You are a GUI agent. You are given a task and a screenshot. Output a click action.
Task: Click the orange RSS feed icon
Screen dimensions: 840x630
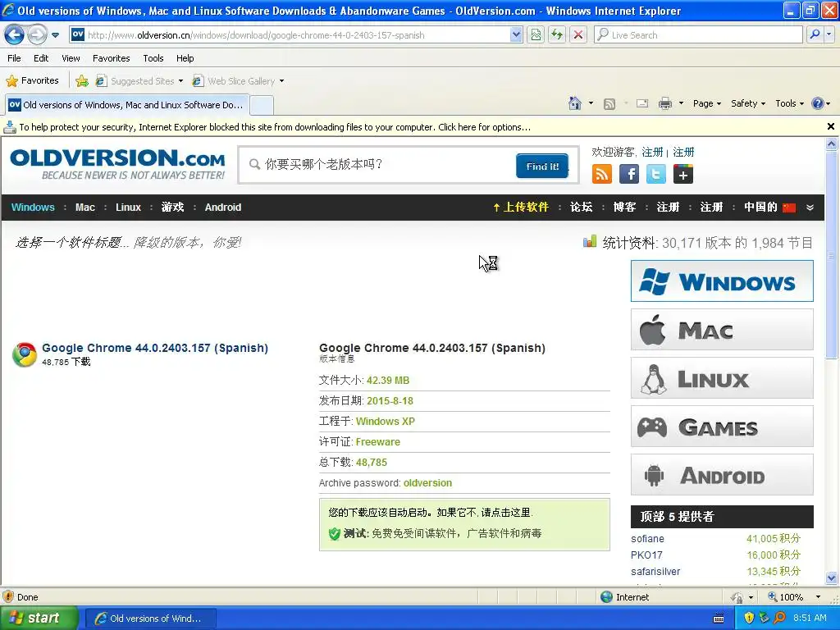[x=602, y=174]
